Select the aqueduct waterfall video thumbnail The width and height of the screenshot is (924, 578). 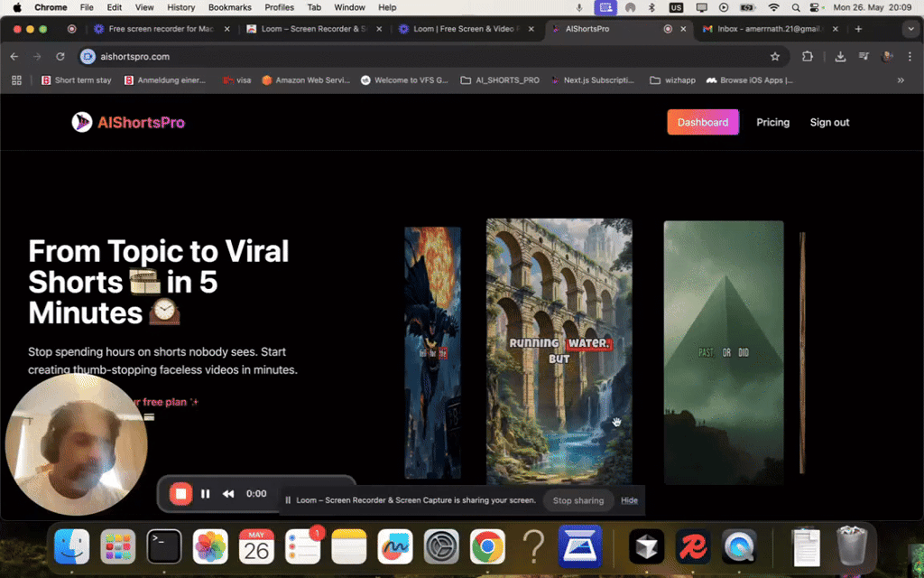coord(559,351)
